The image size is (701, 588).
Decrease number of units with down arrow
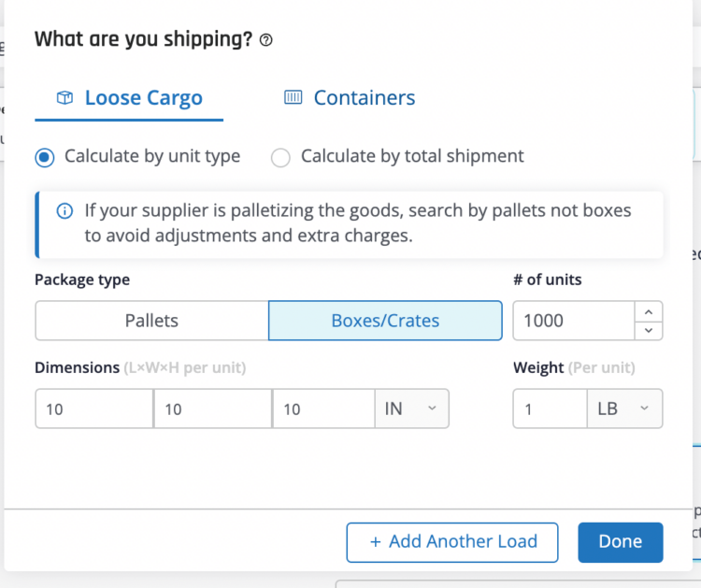click(649, 330)
